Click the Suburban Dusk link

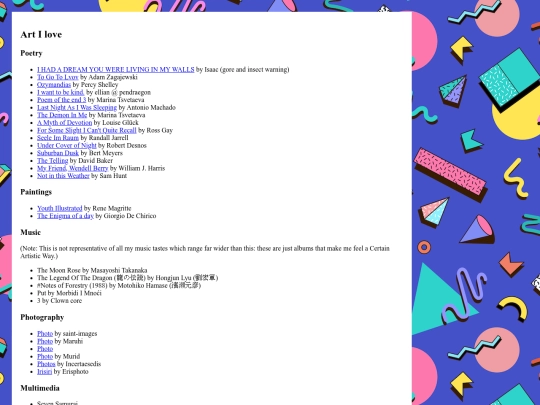[58, 153]
